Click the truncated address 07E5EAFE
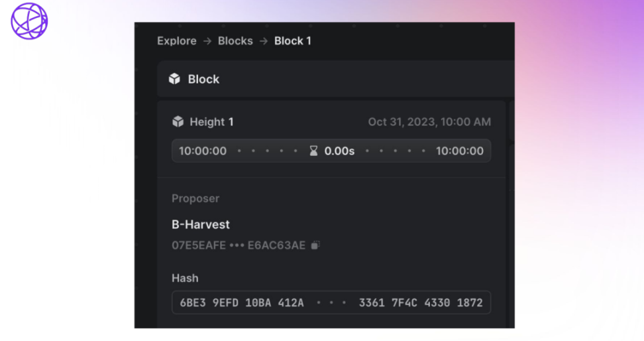Viewport: 644px width, 341px height. 199,245
